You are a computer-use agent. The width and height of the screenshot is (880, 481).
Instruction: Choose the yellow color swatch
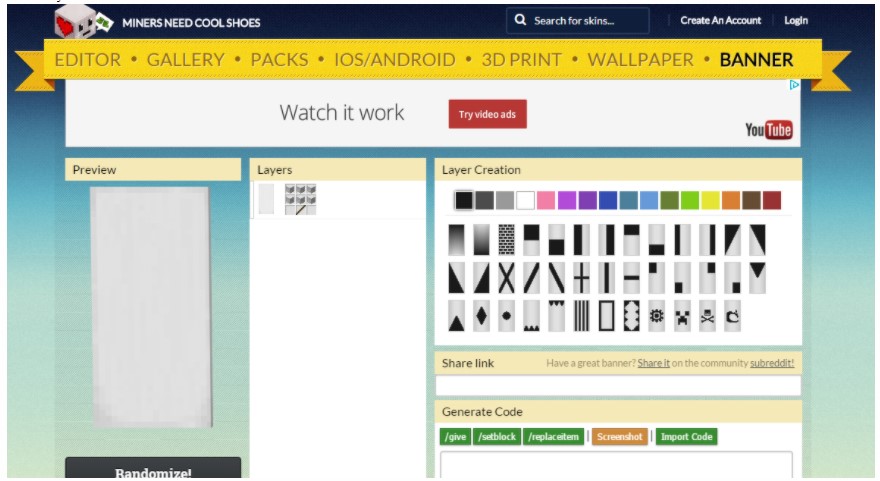(710, 200)
